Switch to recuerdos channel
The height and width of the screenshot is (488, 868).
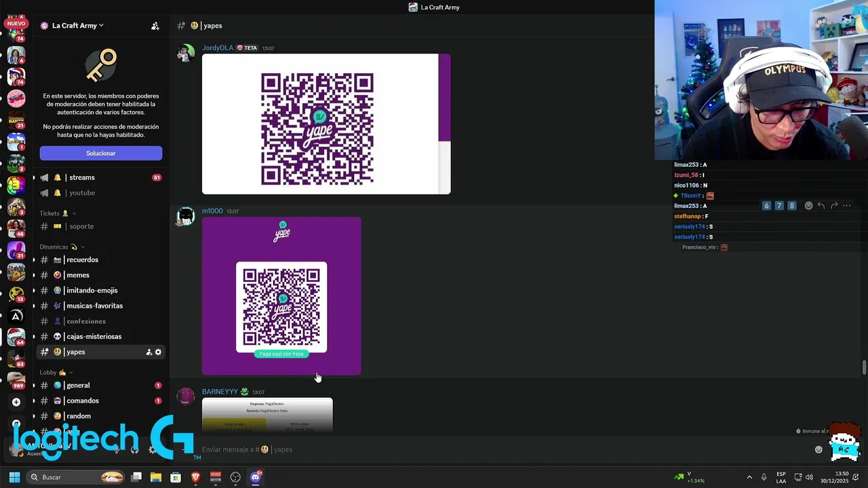pyautogui.click(x=100, y=260)
